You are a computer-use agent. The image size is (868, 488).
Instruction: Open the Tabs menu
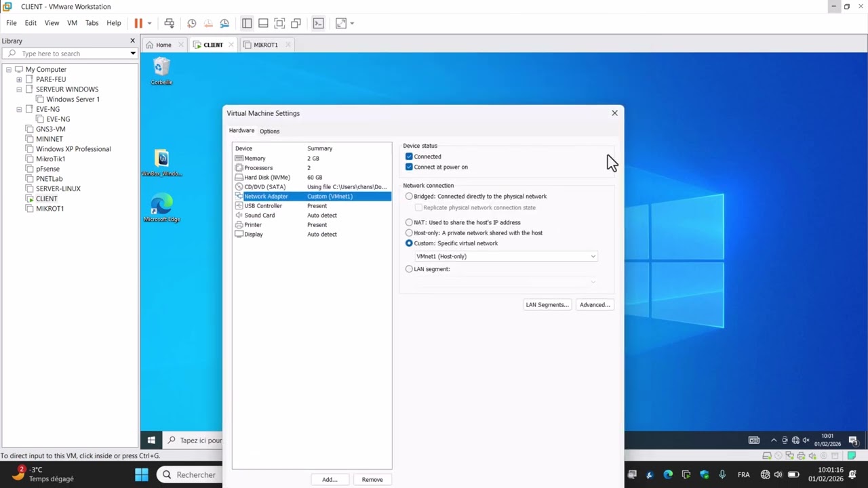tap(92, 23)
